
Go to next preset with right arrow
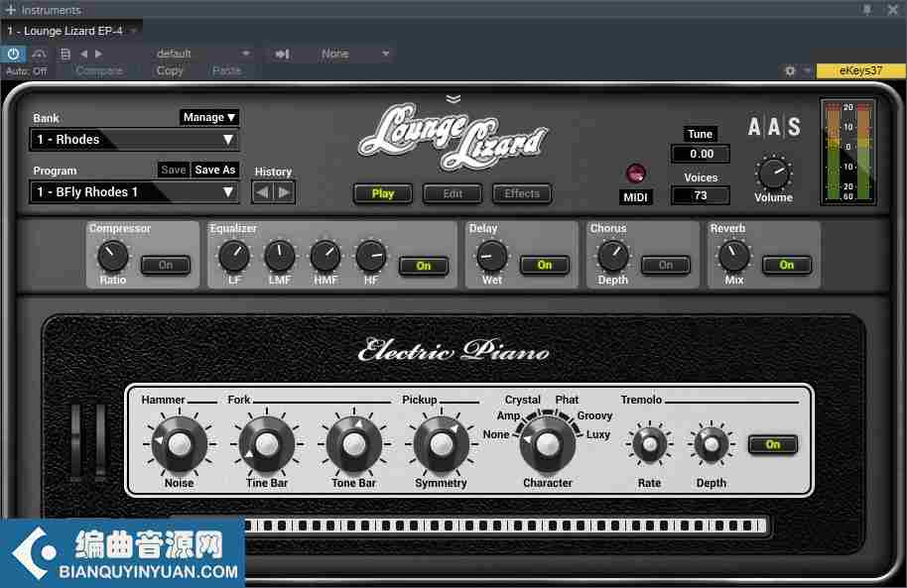tap(98, 54)
